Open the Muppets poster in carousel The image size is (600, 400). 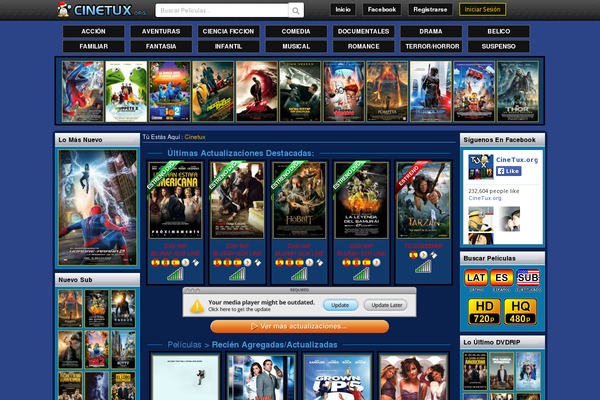pos(126,91)
